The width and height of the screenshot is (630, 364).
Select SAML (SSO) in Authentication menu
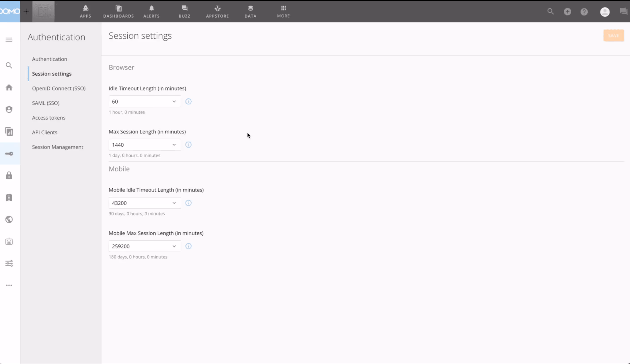46,103
